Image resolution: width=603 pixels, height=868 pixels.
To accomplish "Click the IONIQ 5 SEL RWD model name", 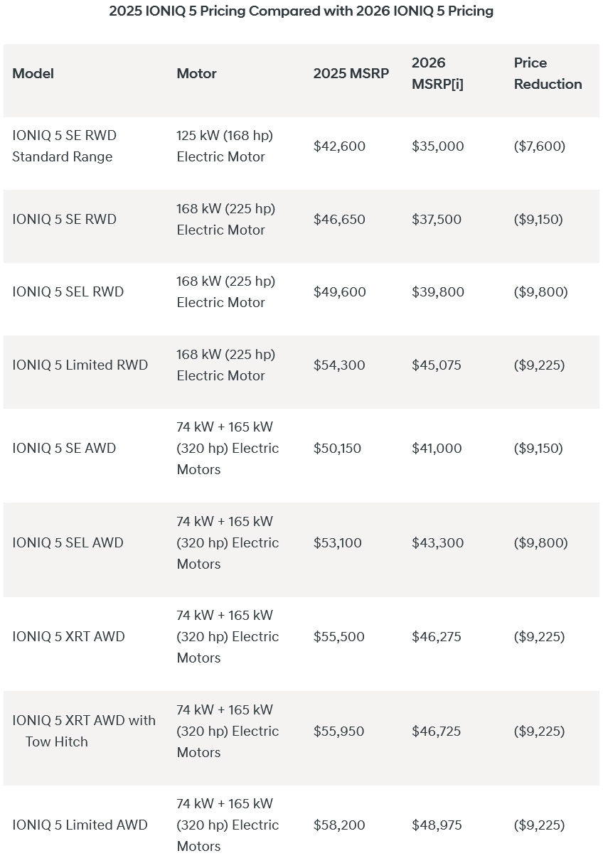I will pyautogui.click(x=68, y=291).
